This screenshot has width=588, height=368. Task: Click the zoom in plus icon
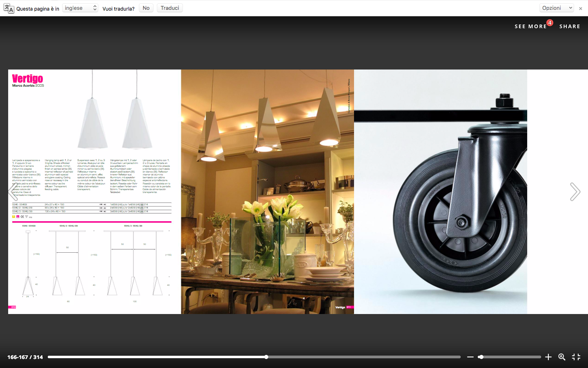tap(548, 357)
